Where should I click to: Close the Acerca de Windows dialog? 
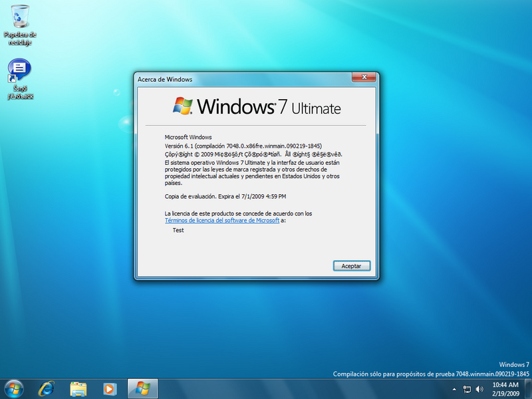364,77
